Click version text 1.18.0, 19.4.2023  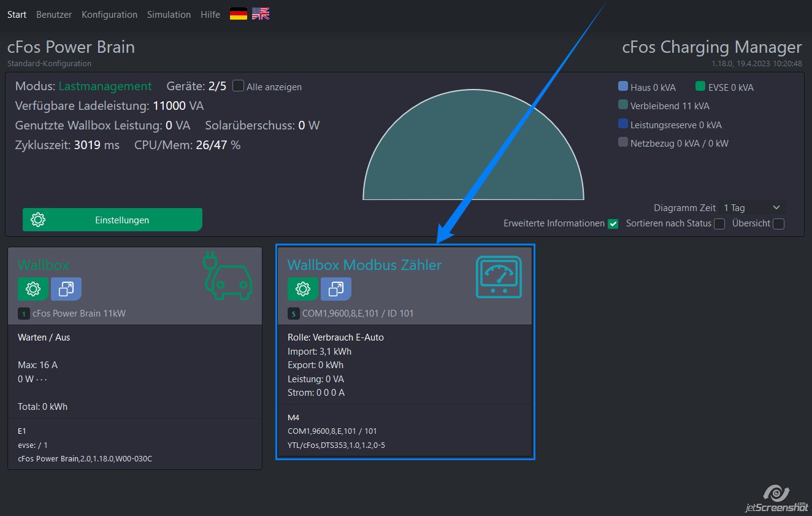757,63
